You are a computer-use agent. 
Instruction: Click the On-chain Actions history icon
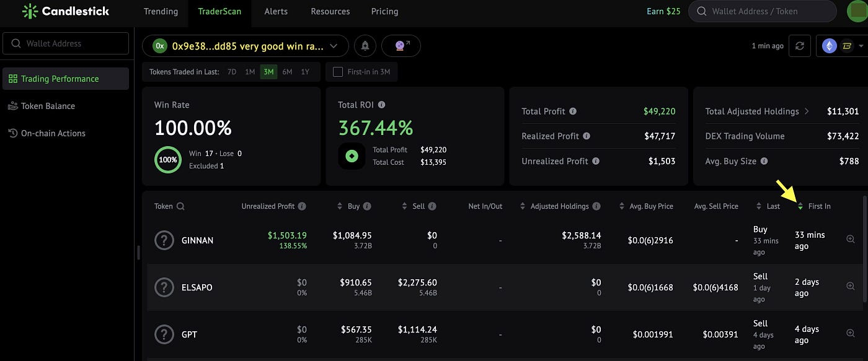13,133
